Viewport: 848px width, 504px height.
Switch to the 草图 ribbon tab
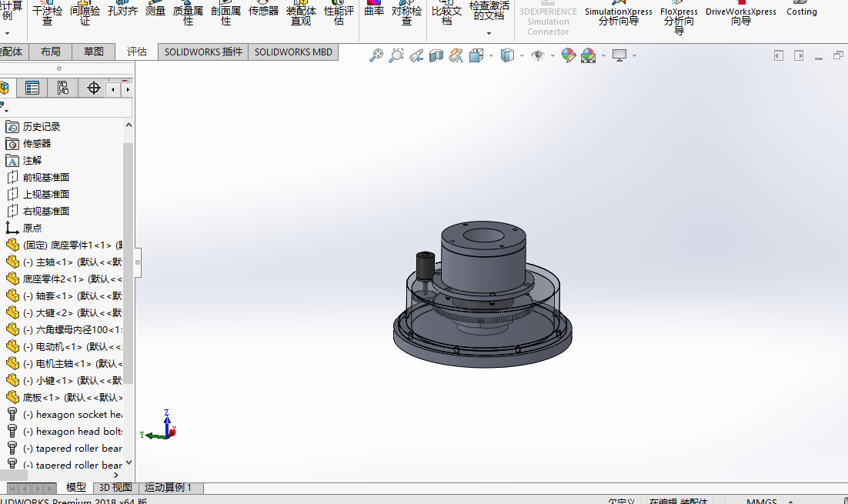94,52
